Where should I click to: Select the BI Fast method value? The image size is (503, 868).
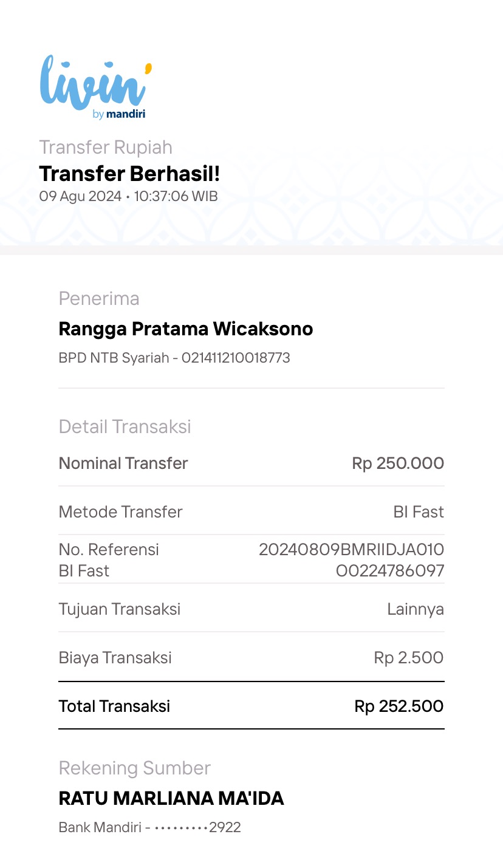419,511
